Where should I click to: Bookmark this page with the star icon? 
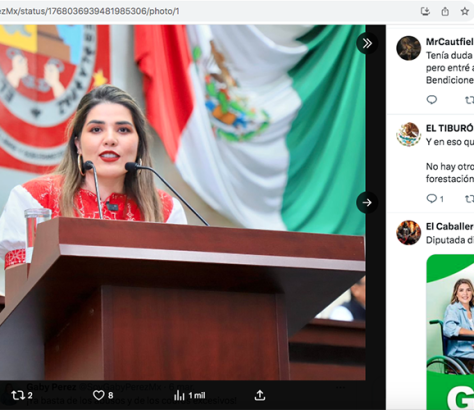(x=465, y=11)
